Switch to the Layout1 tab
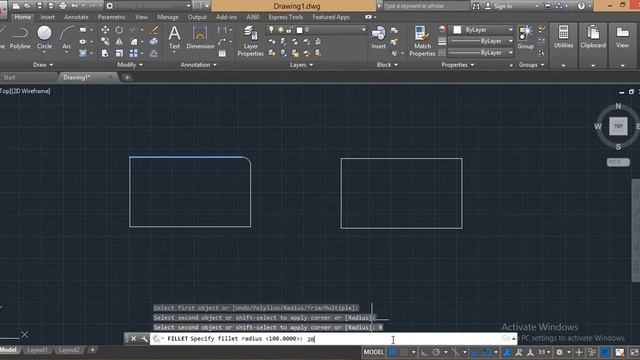This screenshot has height=360, width=640. 37,350
